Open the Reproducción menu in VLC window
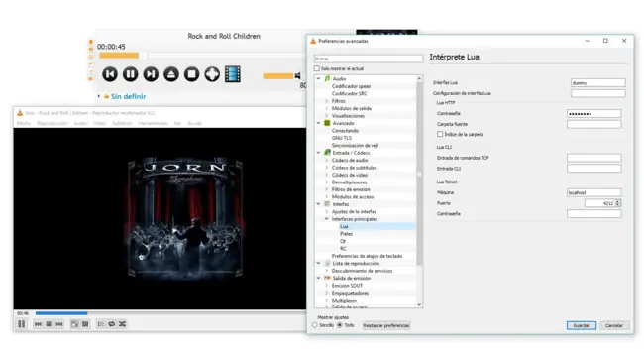This screenshot has height=363, width=644. point(53,123)
